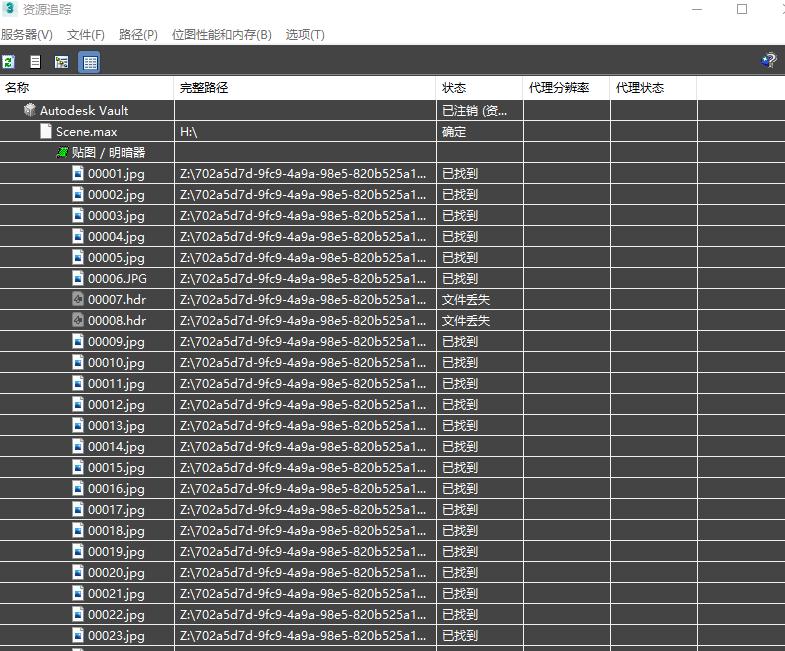Click the file icon beside 00012.jpg
This screenshot has height=651, width=785.
click(x=78, y=404)
